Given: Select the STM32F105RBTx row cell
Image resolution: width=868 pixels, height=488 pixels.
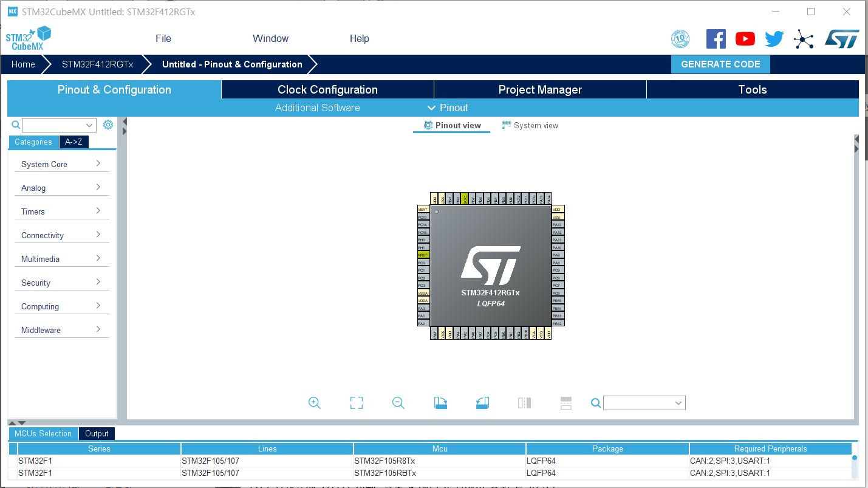Looking at the screenshot, I should click(x=440, y=473).
